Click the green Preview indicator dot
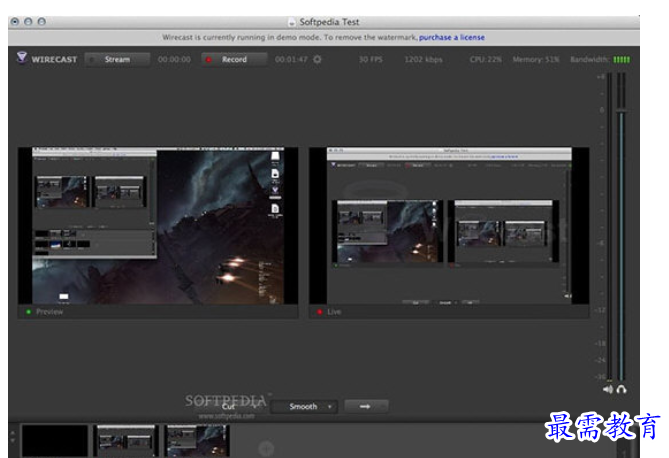Image resolution: width=669 pixels, height=458 pixels. (29, 312)
